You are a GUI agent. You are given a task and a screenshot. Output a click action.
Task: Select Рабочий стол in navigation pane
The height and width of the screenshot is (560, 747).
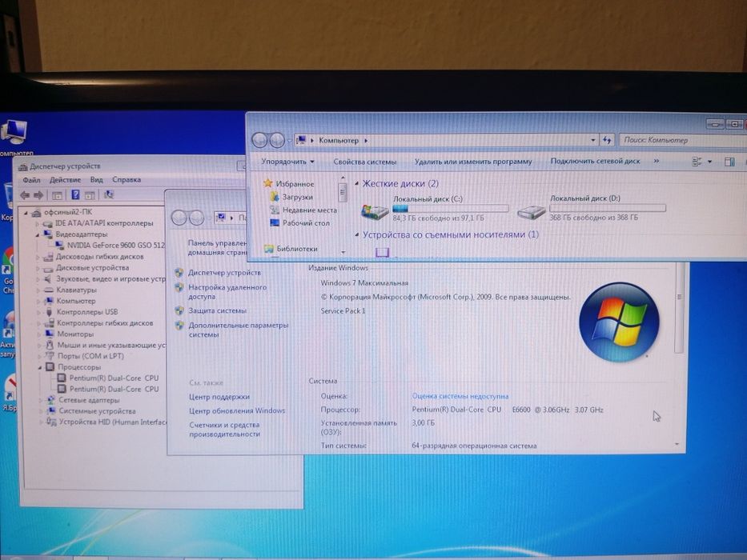tap(306, 223)
